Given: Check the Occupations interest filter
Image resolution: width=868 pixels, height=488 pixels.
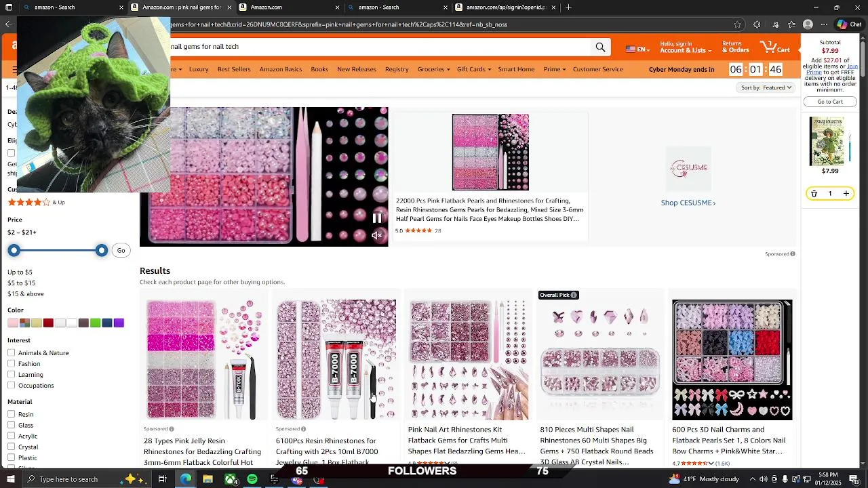Looking at the screenshot, I should [12, 385].
